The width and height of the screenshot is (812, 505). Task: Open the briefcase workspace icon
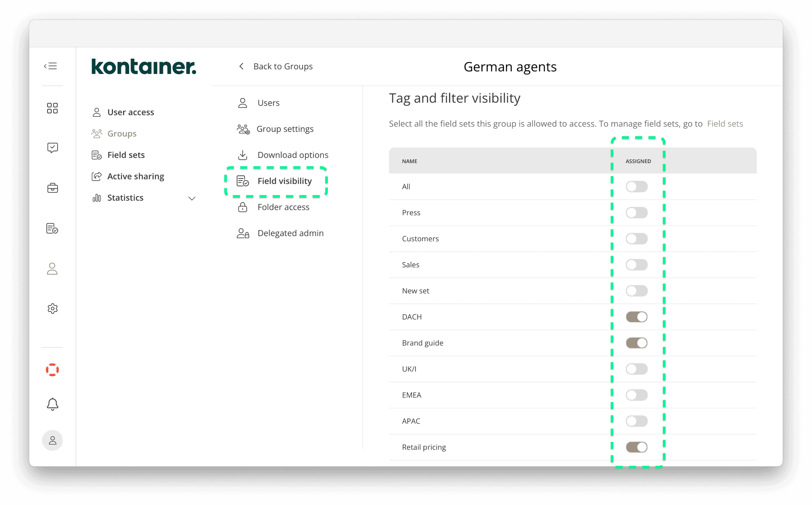52,188
